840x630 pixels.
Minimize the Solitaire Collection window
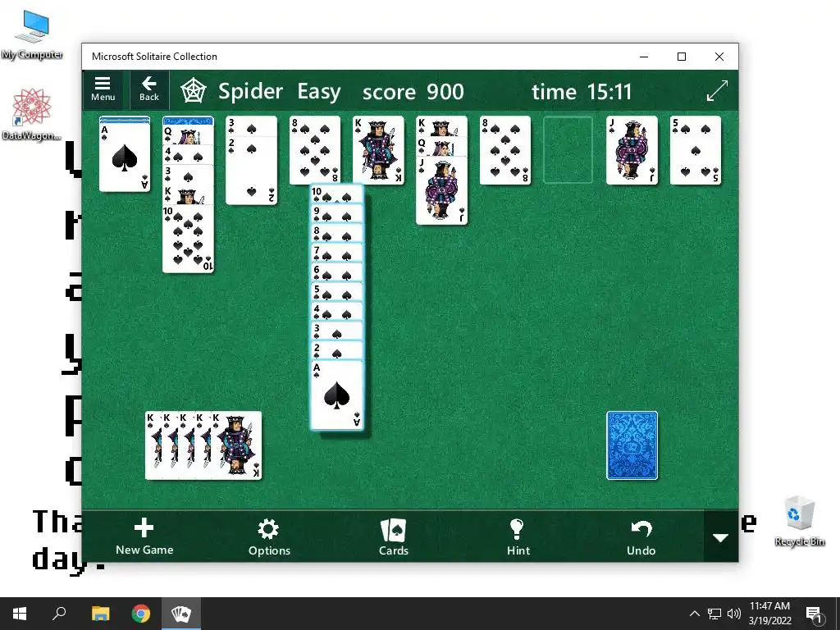[644, 57]
